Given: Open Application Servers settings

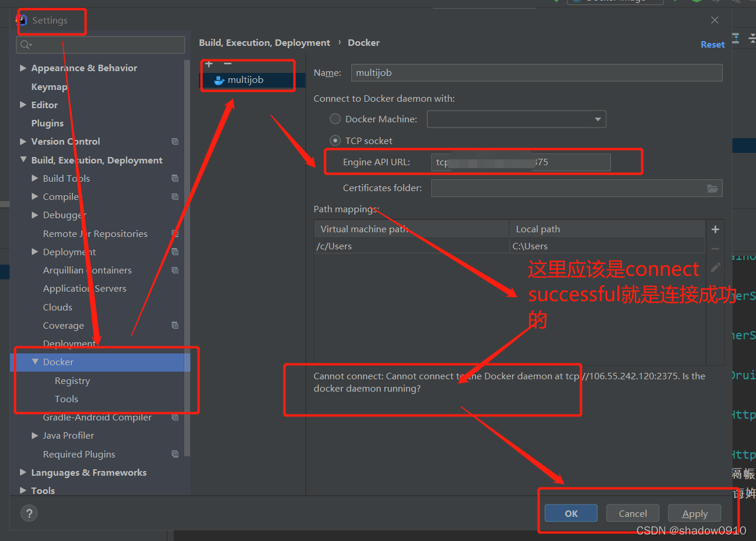Looking at the screenshot, I should pos(85,289).
